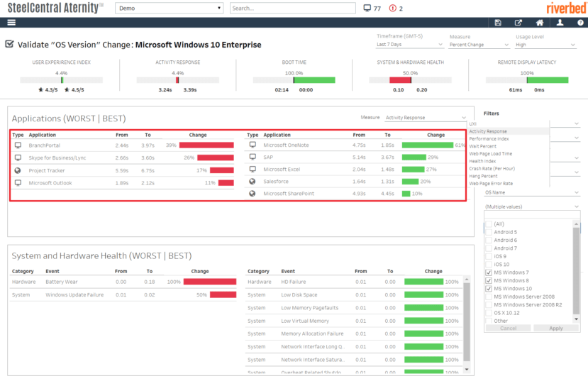
Task: Check the iOS 10 checkbox
Action: tap(489, 265)
